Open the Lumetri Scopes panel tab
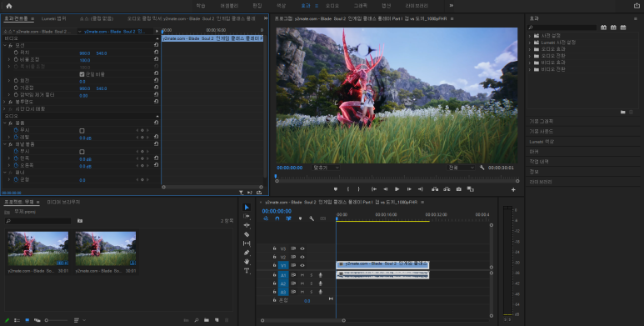This screenshot has height=326, width=644. (53, 18)
